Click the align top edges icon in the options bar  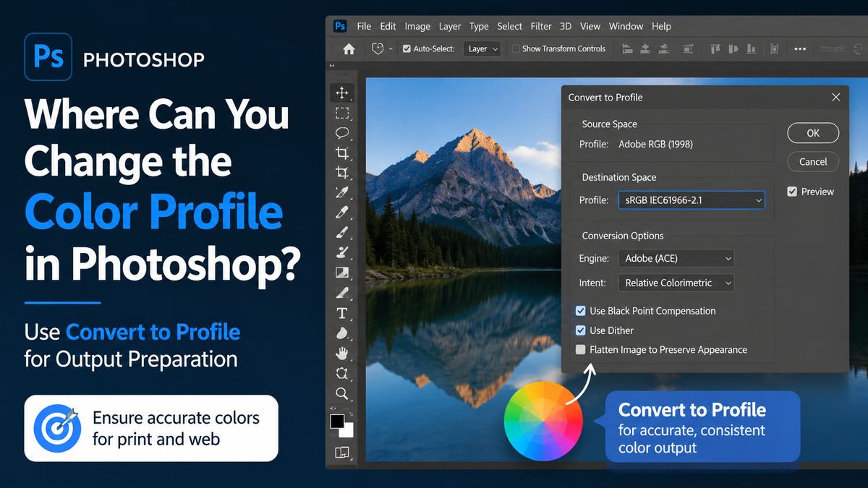point(715,48)
